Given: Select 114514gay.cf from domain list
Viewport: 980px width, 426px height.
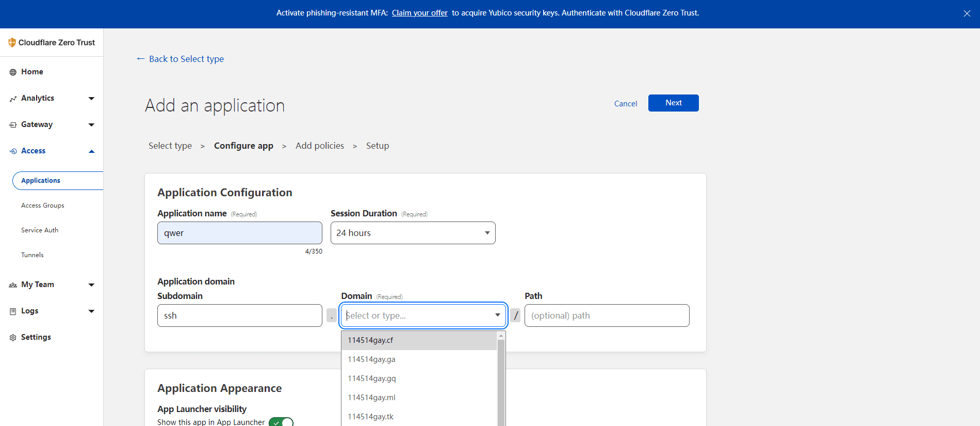Looking at the screenshot, I should (x=419, y=340).
